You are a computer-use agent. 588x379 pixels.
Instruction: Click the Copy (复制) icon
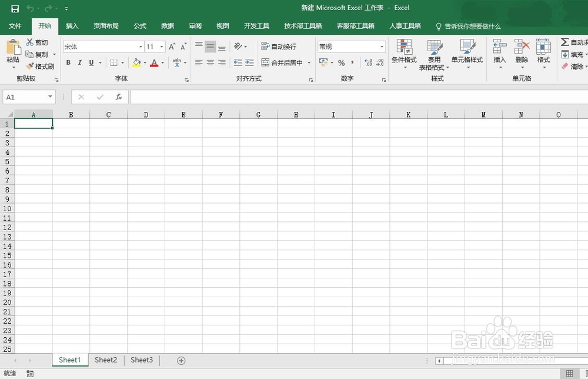pos(29,54)
